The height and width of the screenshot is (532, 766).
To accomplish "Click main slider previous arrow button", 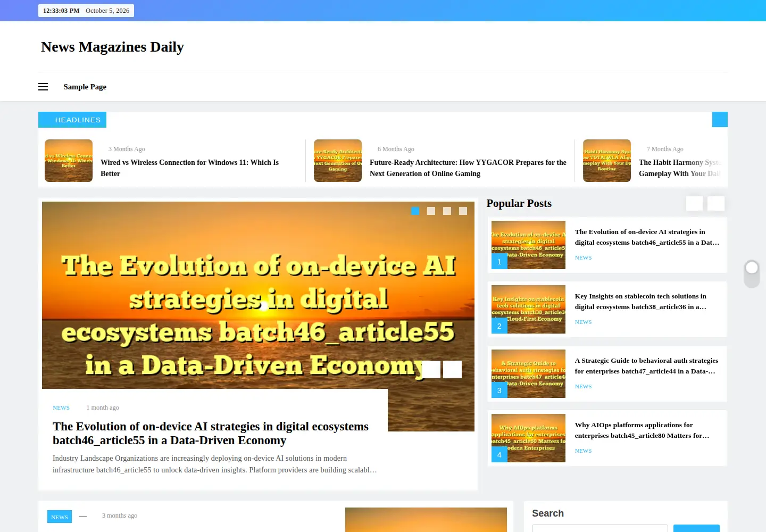I will pos(431,369).
